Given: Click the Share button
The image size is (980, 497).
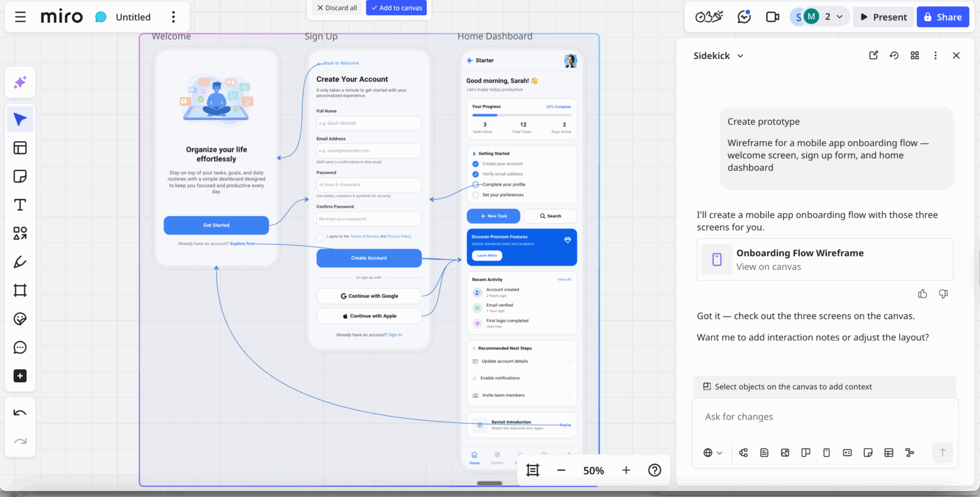Looking at the screenshot, I should 943,17.
